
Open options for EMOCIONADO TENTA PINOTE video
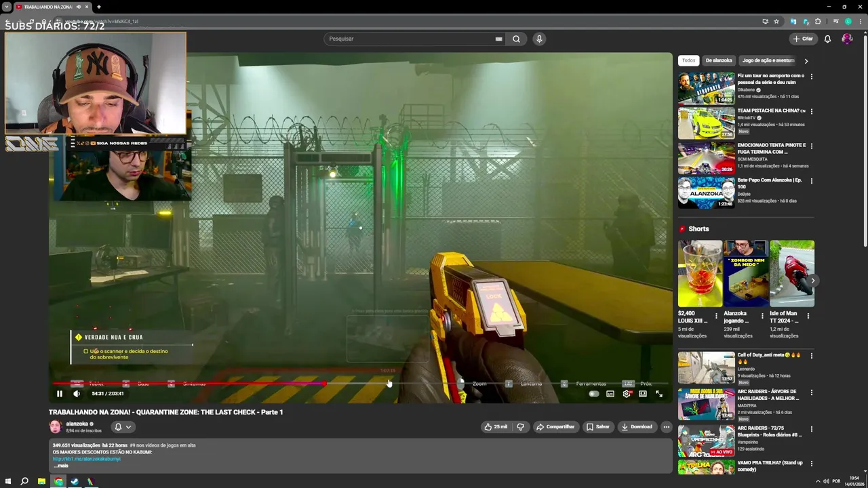pos(812,146)
